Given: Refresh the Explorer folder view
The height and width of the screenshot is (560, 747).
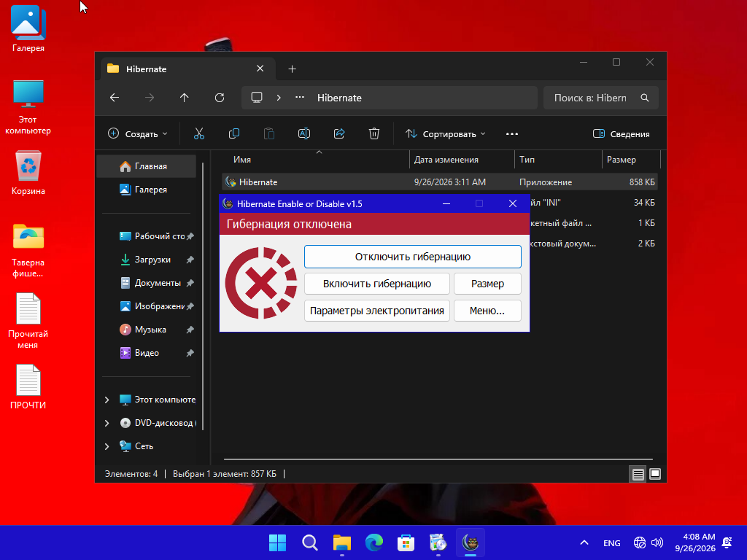Looking at the screenshot, I should (220, 98).
